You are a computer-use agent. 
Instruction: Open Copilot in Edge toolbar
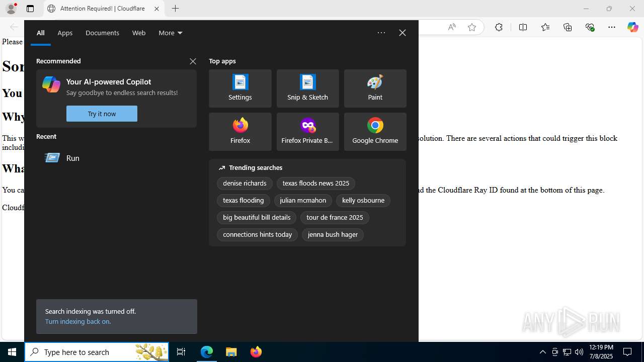(x=633, y=27)
